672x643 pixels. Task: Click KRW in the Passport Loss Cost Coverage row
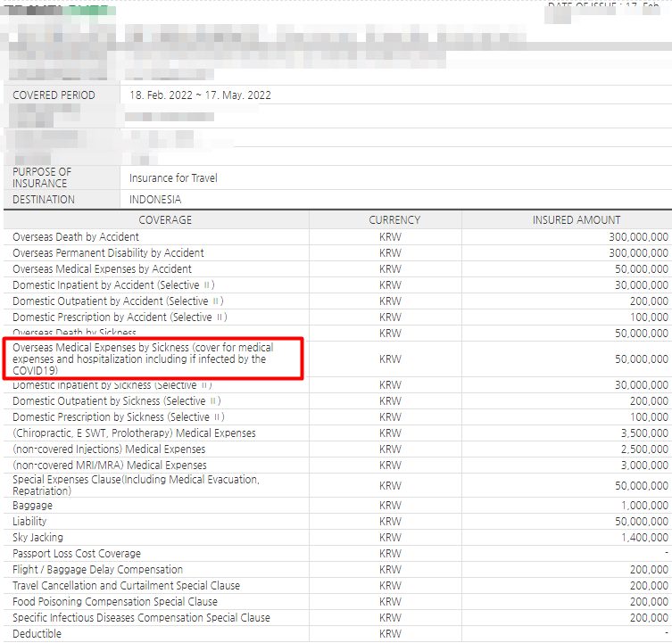[x=390, y=554]
